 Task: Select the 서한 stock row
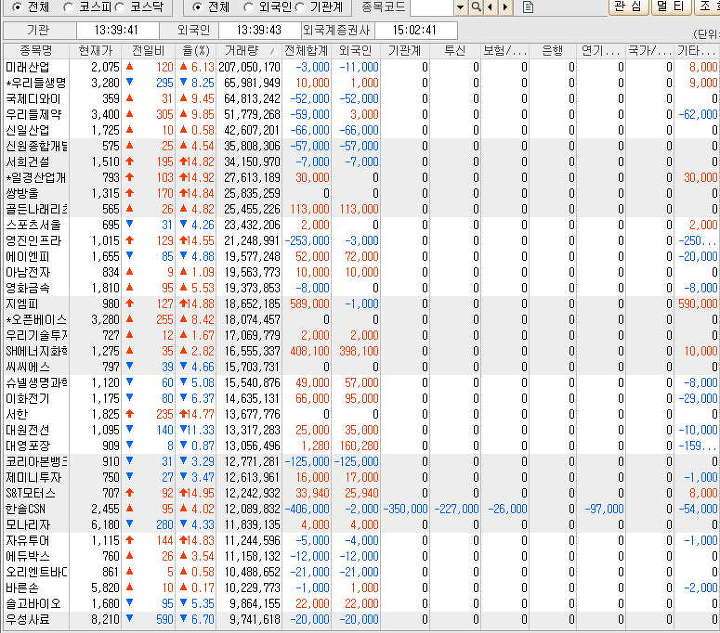tap(360, 414)
